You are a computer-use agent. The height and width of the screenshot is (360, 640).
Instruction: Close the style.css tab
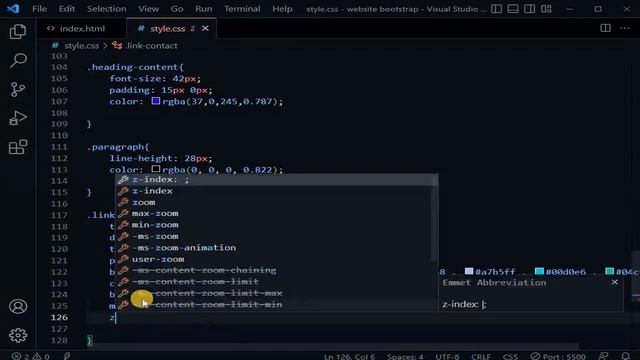tap(205, 28)
